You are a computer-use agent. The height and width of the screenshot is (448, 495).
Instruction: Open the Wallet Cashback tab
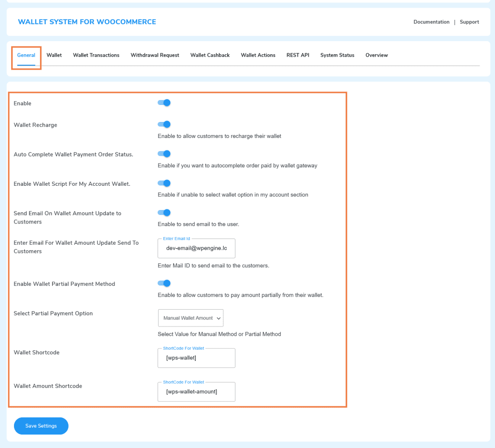(x=210, y=55)
